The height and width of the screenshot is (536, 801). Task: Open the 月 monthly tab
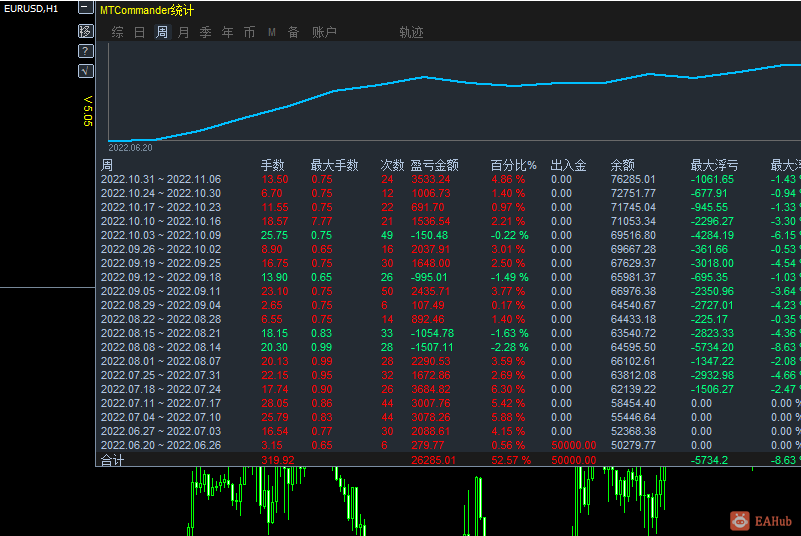pyautogui.click(x=183, y=33)
